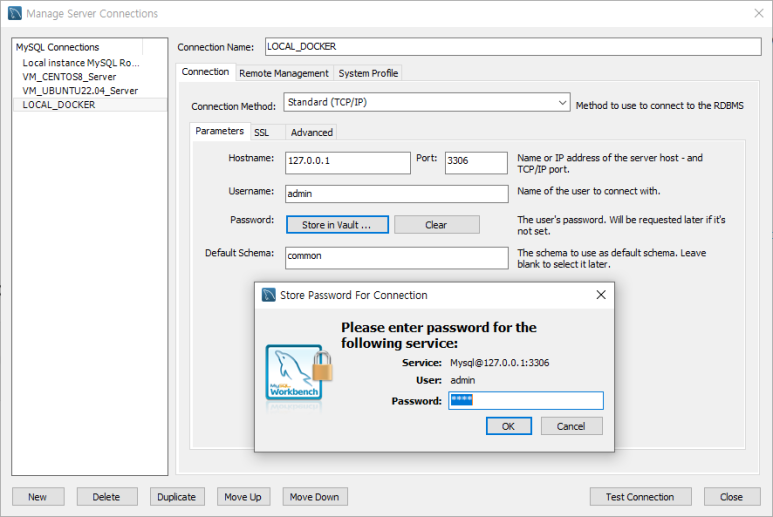Switch to the Connection tab
This screenshot has width=773, height=517.
coord(205,72)
